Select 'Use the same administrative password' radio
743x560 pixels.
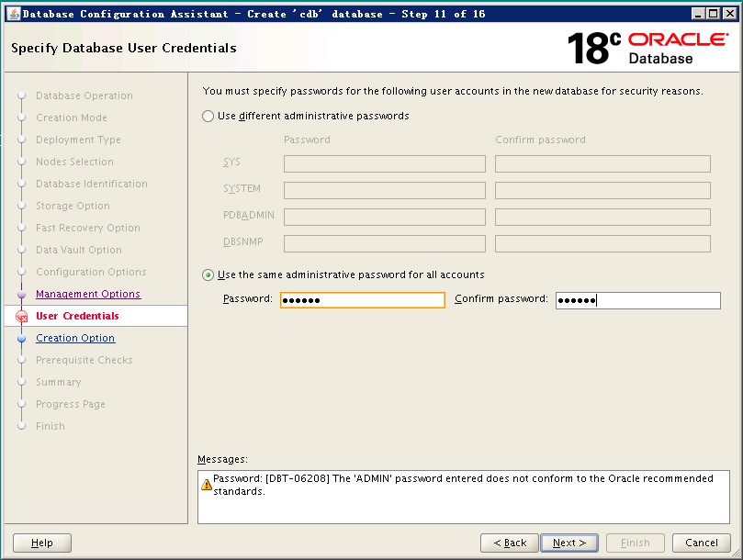click(x=208, y=274)
